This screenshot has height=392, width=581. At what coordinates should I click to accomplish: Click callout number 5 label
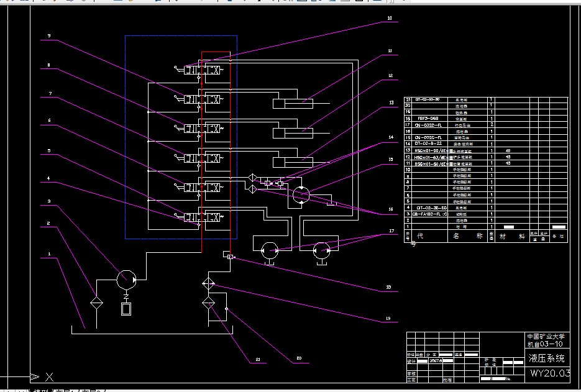pos(49,151)
